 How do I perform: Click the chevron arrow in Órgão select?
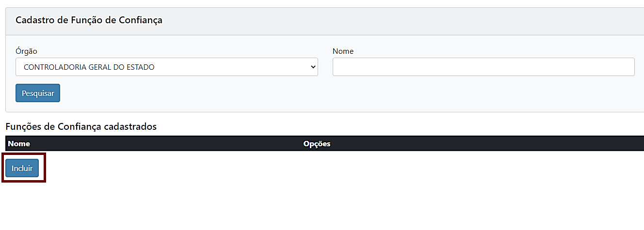point(313,67)
